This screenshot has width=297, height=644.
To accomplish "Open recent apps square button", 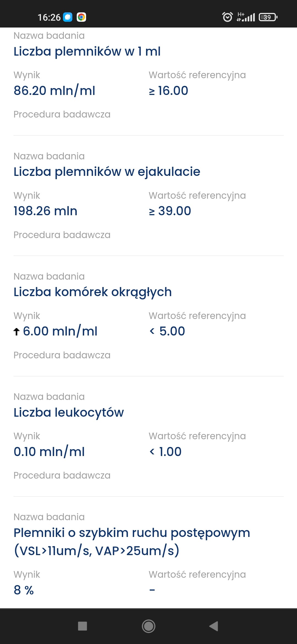I will 82,626.
